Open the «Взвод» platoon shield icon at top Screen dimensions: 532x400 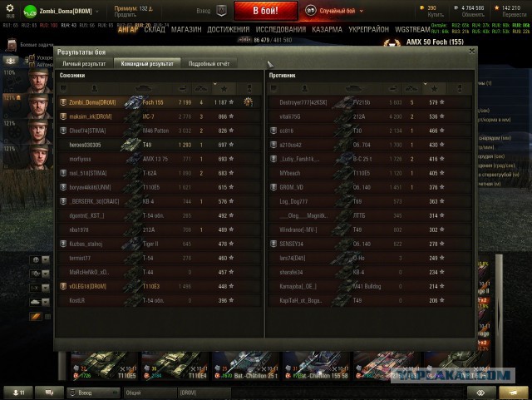pos(222,11)
